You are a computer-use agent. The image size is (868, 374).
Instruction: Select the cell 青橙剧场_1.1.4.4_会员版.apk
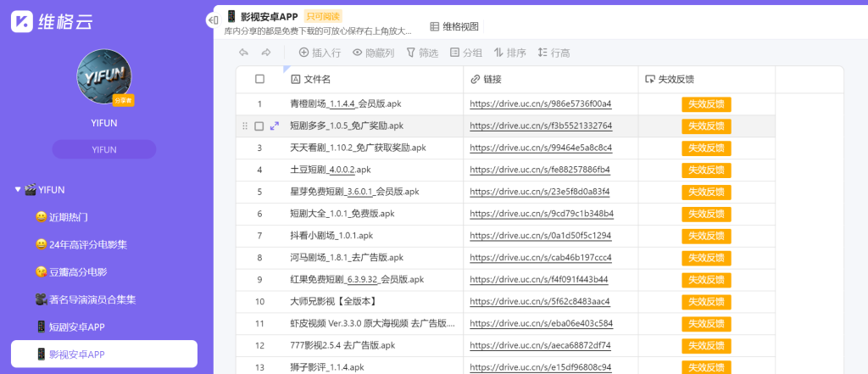[374, 104]
